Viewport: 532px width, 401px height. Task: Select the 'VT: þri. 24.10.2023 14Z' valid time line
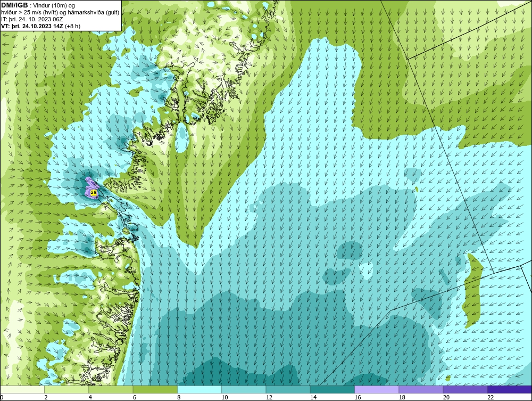[x=32, y=26]
